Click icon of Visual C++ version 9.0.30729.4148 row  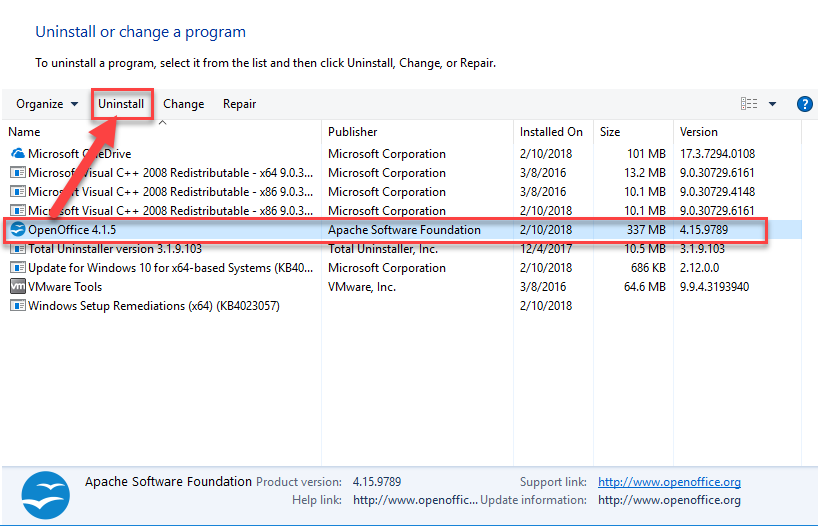point(18,192)
